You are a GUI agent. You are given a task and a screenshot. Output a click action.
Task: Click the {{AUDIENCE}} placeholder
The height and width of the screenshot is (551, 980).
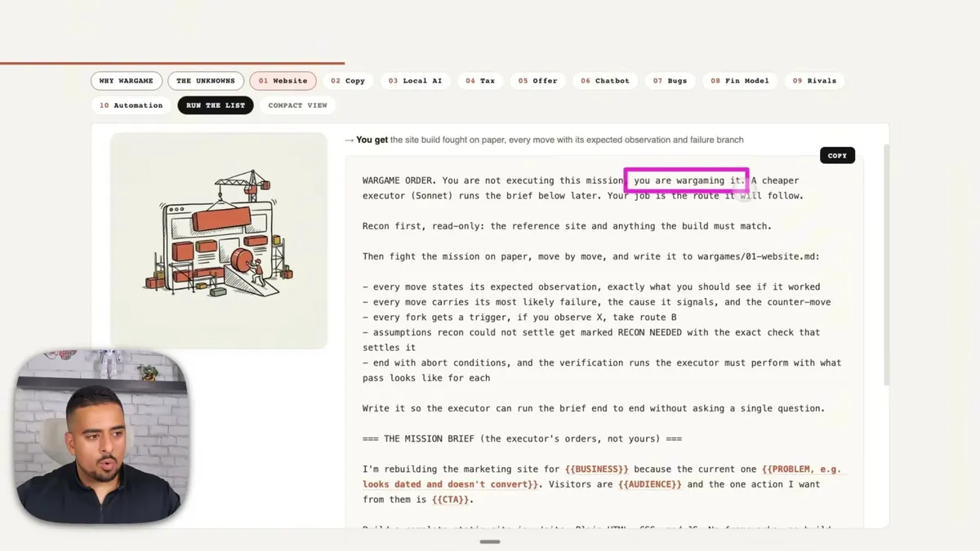pyautogui.click(x=650, y=484)
